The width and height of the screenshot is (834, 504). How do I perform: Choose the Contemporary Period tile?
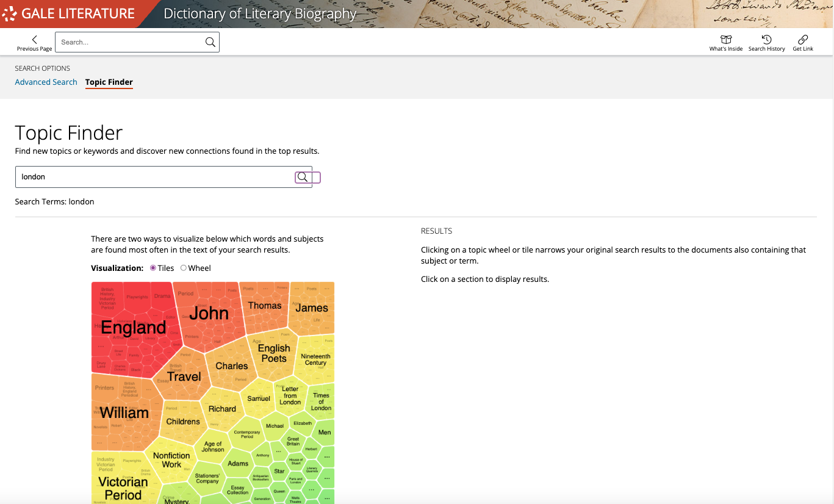point(247,434)
